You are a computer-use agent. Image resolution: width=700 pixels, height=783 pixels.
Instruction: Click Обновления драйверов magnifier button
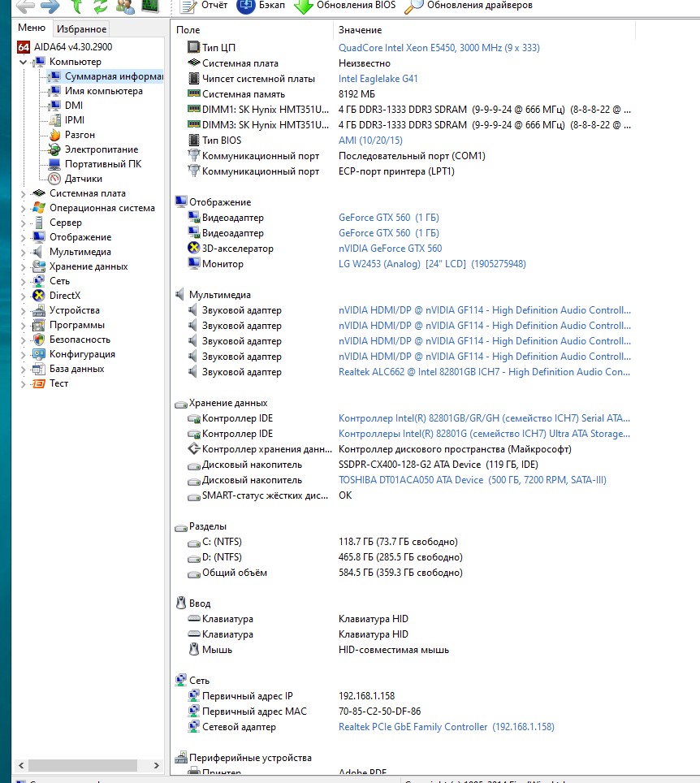[469, 5]
